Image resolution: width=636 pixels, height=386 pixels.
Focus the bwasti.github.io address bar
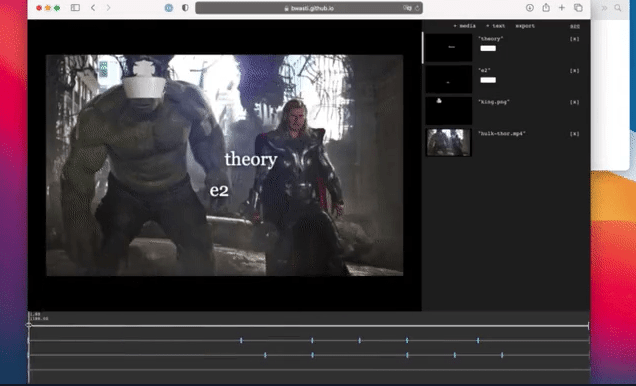[x=309, y=8]
